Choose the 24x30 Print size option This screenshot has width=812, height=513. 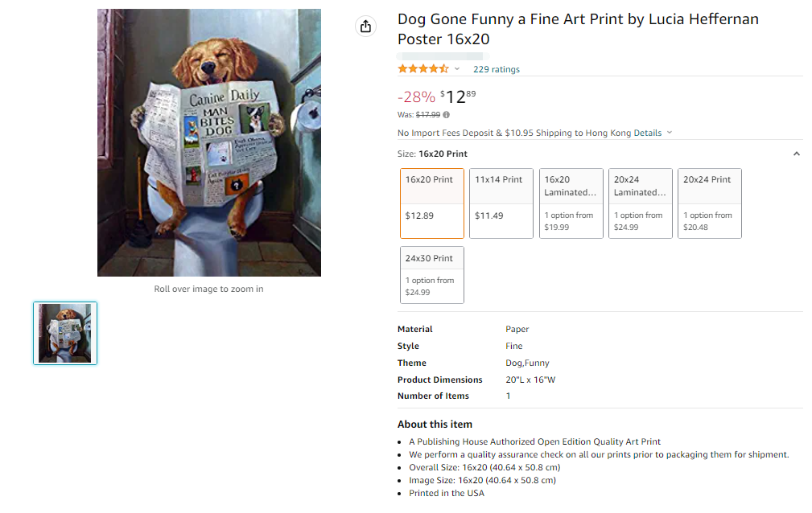[x=432, y=275]
